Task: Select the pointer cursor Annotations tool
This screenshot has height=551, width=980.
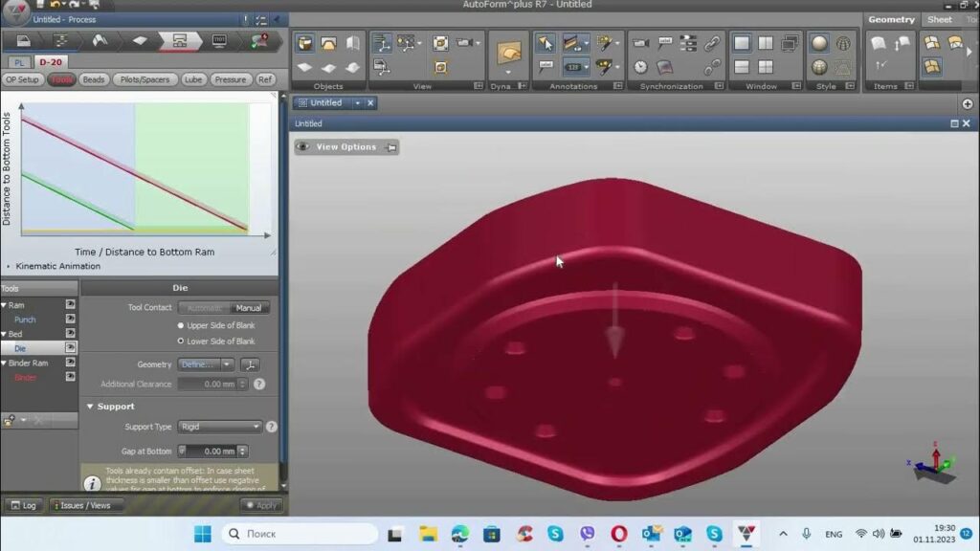Action: pyautogui.click(x=545, y=43)
